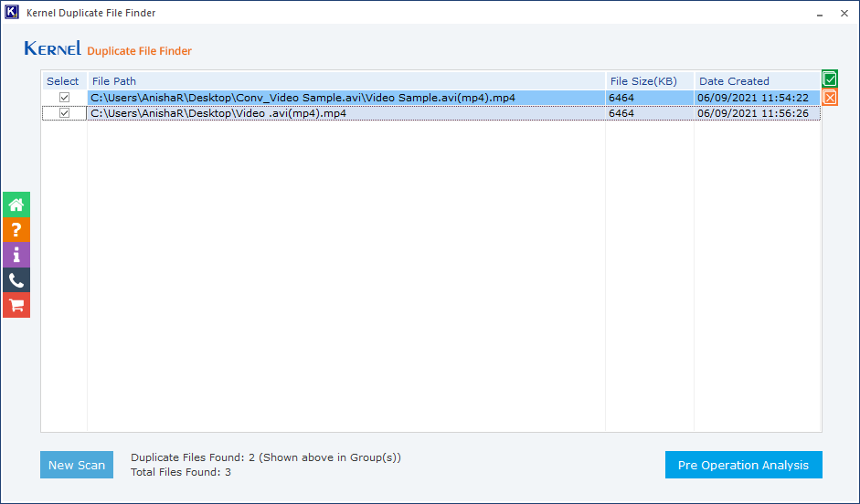Run Pre Operation Analysis

point(744,465)
